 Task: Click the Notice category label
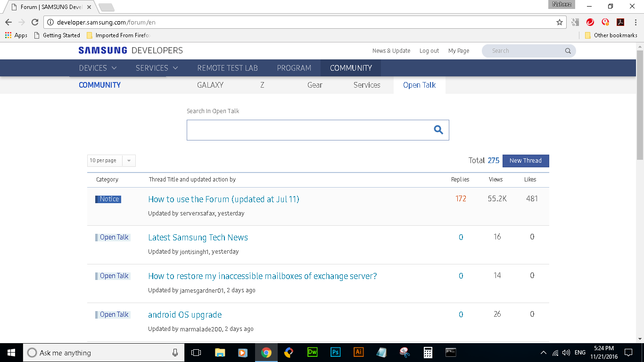108,199
